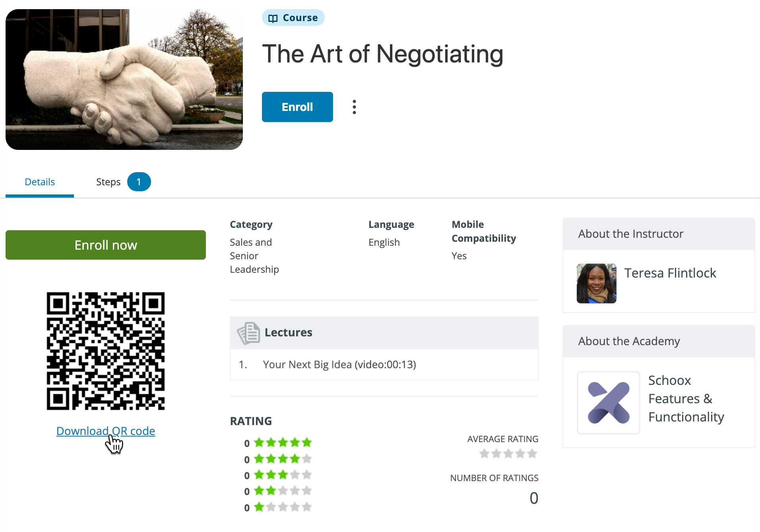Click Teresa Flintlock's profile photo

tap(597, 283)
